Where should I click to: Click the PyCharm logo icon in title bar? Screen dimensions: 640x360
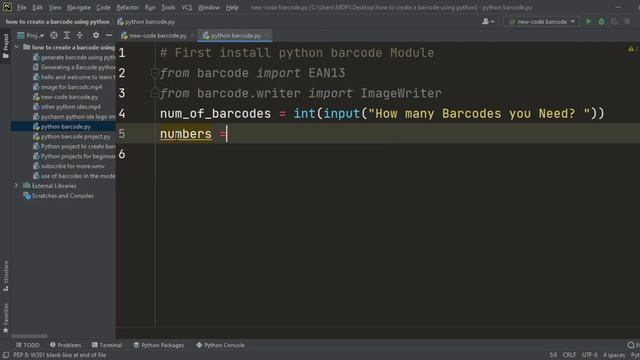click(x=7, y=7)
